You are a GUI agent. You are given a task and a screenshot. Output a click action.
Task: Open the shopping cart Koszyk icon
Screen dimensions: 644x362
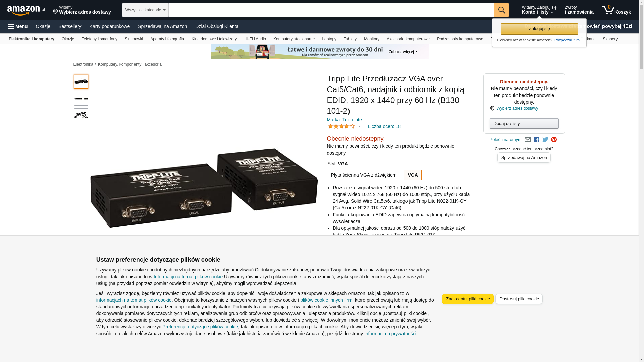616,10
